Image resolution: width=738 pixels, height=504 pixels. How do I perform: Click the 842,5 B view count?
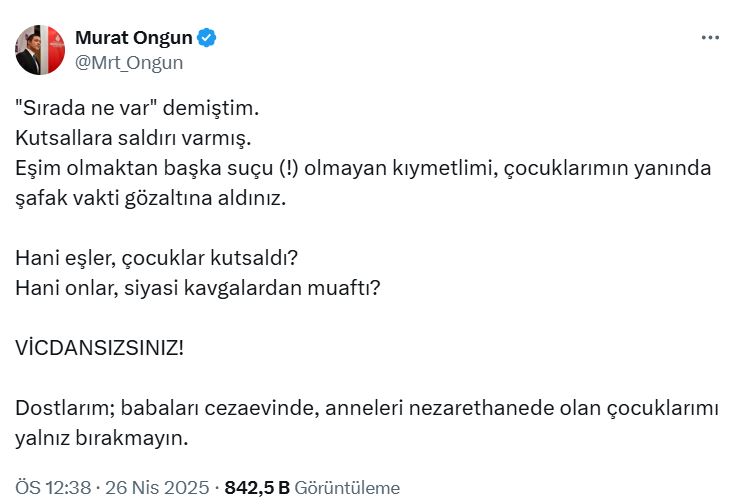tap(257, 488)
